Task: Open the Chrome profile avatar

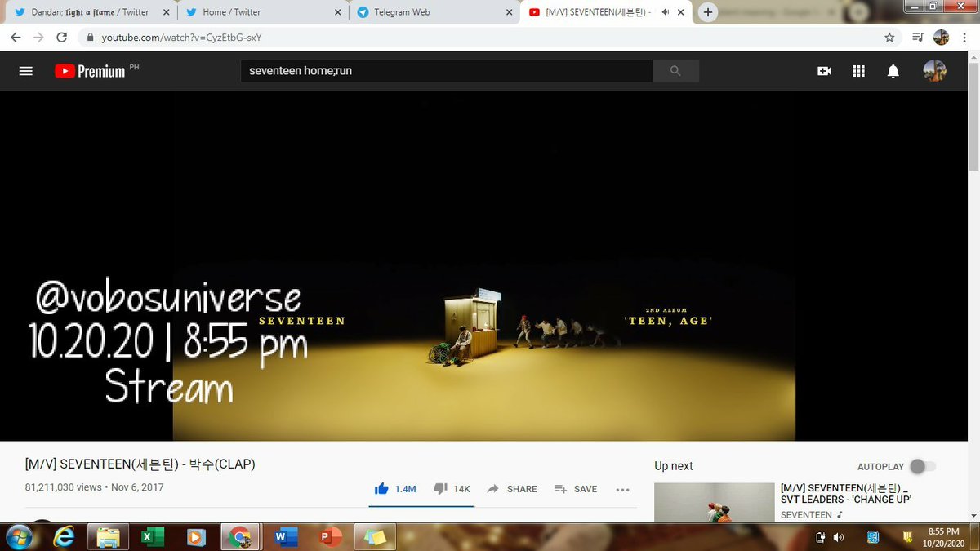Action: click(941, 38)
